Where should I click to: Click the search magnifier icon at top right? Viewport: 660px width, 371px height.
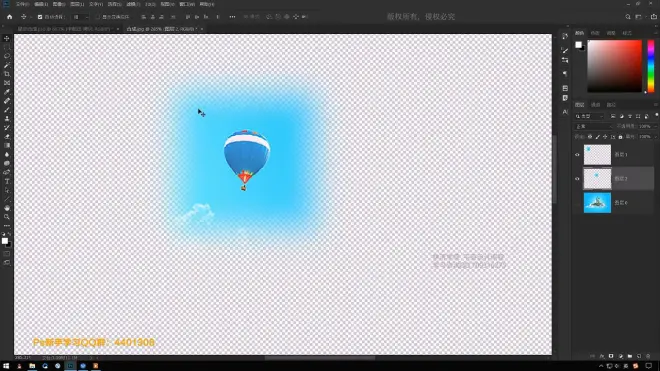coord(628,17)
